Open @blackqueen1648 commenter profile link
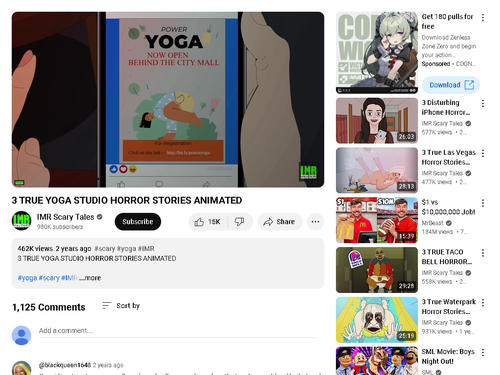The width and height of the screenshot is (500, 375). 65,365
